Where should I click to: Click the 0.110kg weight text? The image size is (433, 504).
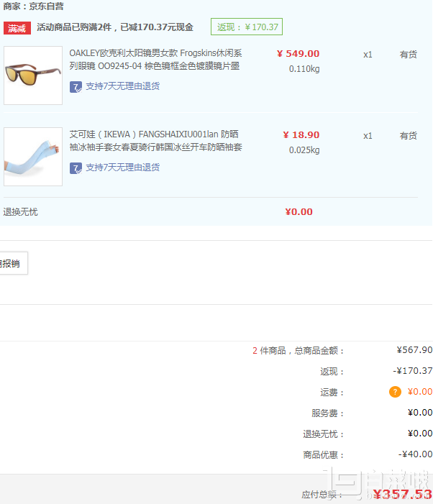pyautogui.click(x=304, y=69)
